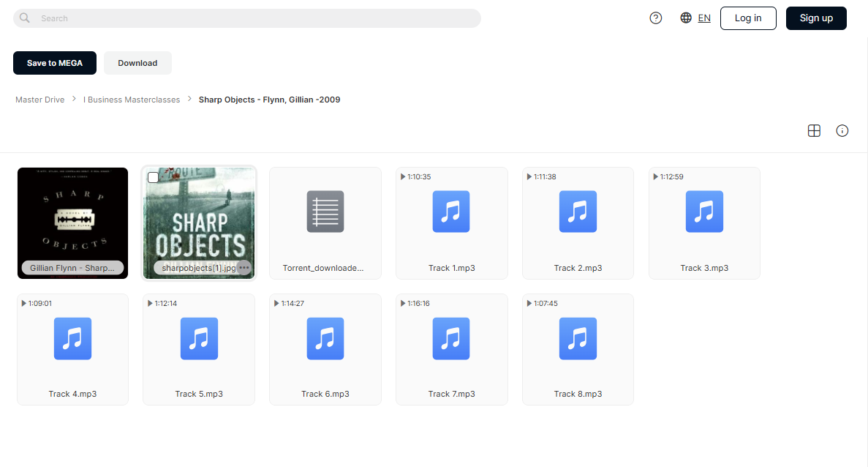Click the globe language icon
This screenshot has height=467, width=868.
click(x=686, y=18)
